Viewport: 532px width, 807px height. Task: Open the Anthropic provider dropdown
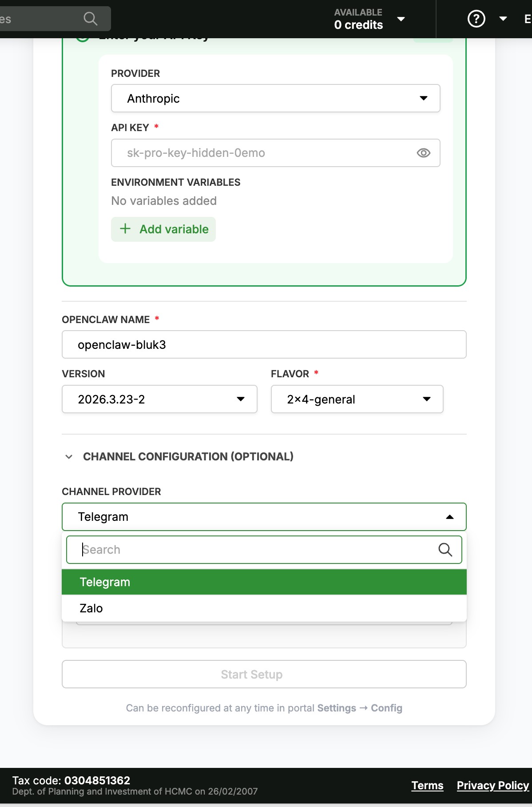(x=275, y=98)
